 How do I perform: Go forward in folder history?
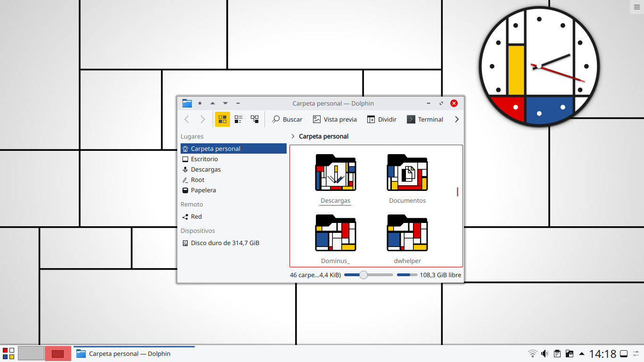pyautogui.click(x=203, y=119)
